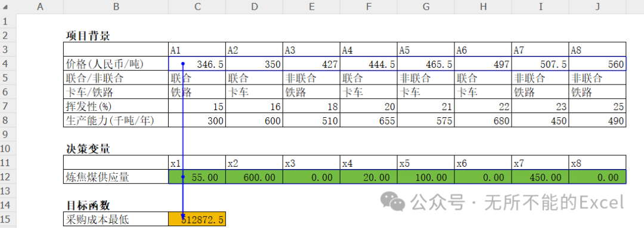Select capacity cell 655
Image resolution: width=644 pixels, height=228 pixels.
pyautogui.click(x=369, y=120)
